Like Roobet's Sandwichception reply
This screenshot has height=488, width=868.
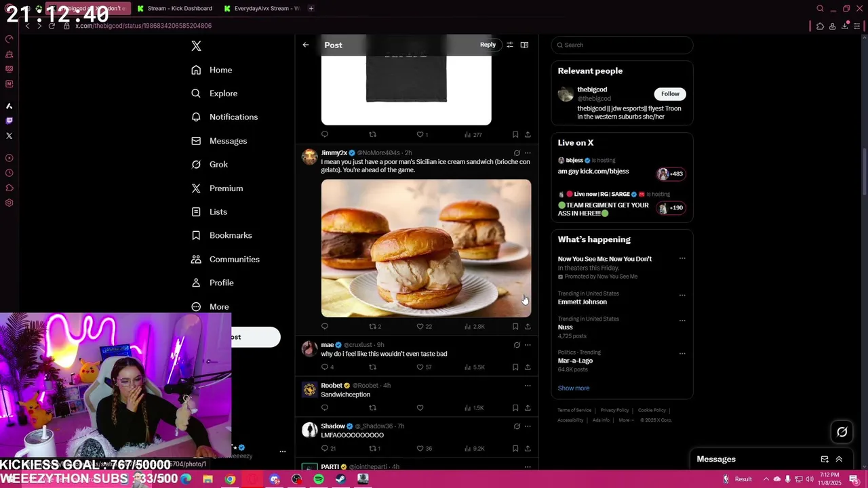pos(420,408)
